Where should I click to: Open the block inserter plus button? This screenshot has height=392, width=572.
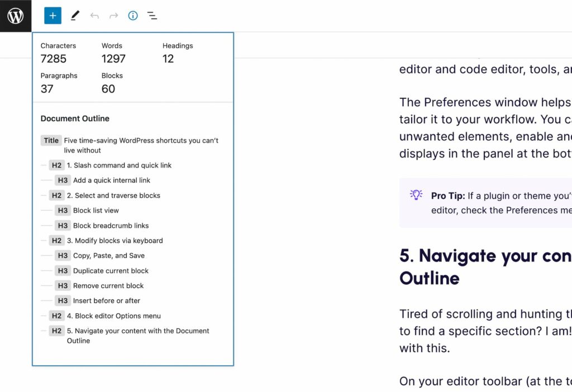pos(53,16)
